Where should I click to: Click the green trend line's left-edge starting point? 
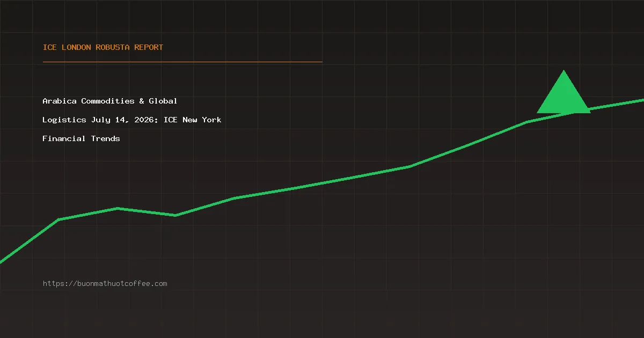(1, 261)
